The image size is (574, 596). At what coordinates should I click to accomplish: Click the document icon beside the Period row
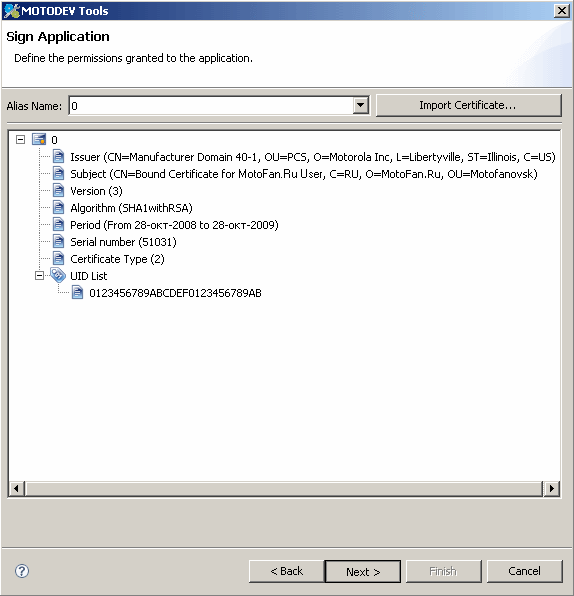(58, 224)
